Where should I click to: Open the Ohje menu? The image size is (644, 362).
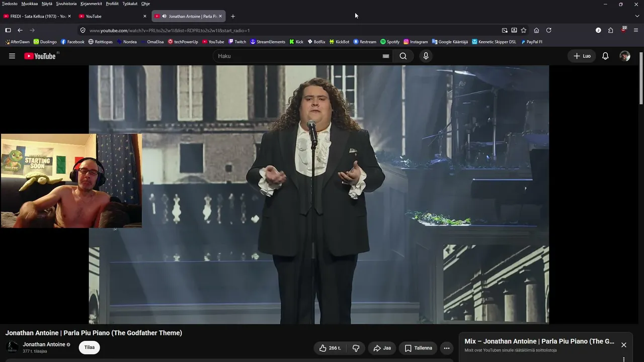click(145, 4)
